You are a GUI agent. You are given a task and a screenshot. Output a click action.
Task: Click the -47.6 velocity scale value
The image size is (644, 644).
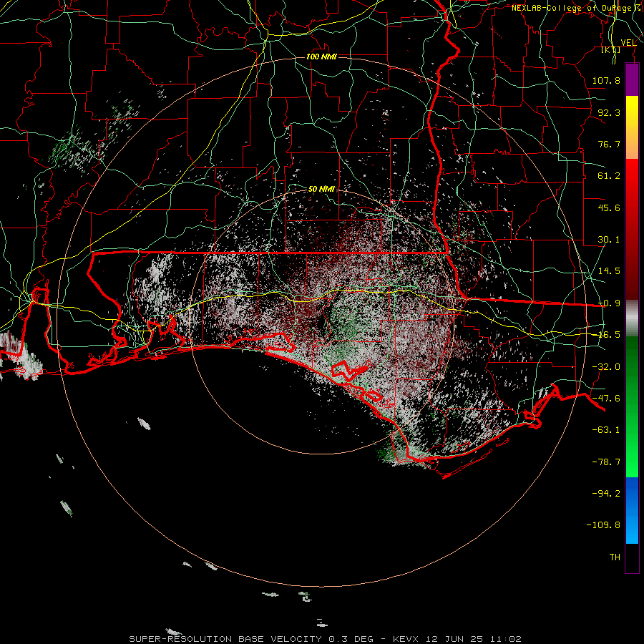point(606,399)
